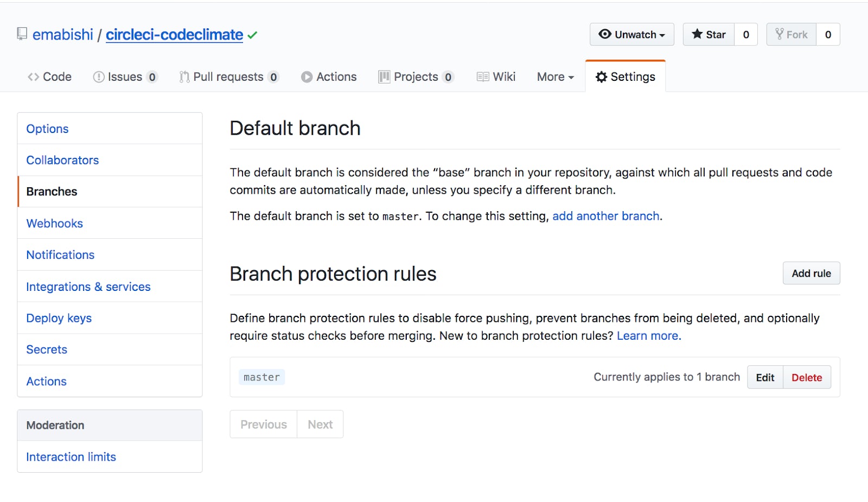Open the Projects tab

(416, 77)
